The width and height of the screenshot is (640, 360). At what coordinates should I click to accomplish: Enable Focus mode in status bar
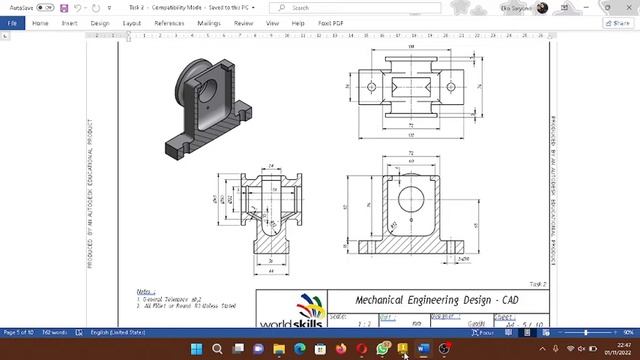click(x=483, y=333)
